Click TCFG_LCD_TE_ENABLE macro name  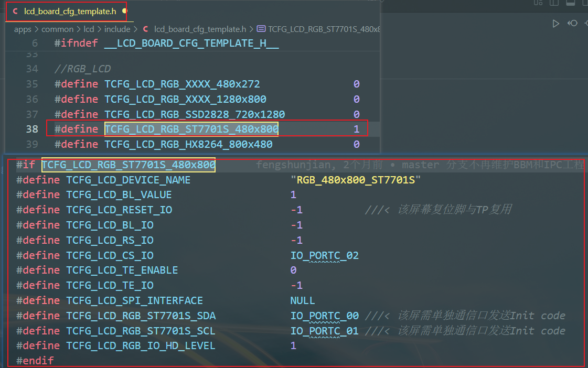click(122, 270)
